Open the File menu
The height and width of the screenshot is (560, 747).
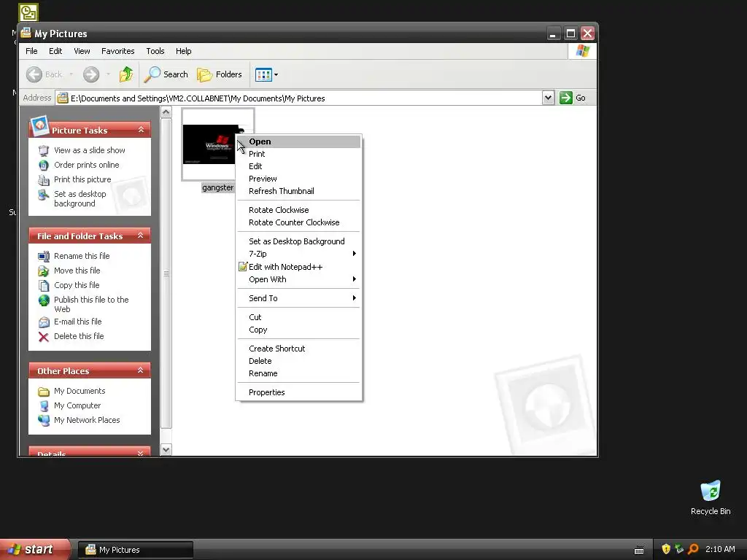point(31,51)
